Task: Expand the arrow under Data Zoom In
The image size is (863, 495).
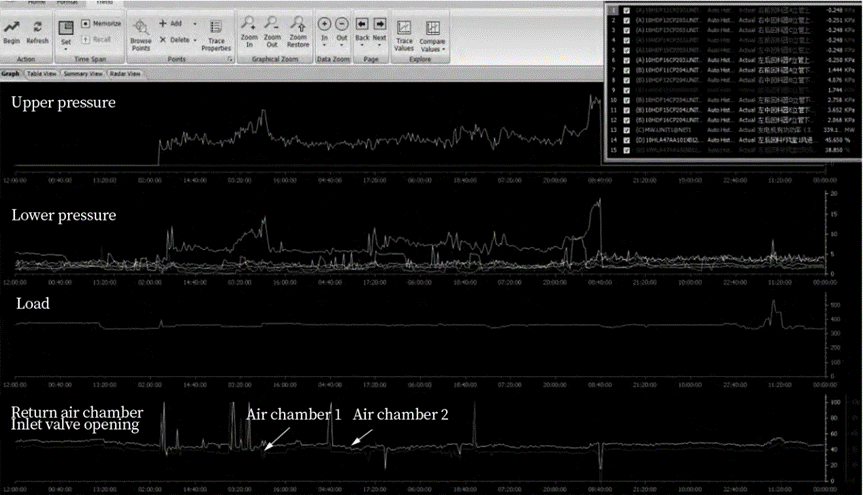Action: tap(325, 45)
